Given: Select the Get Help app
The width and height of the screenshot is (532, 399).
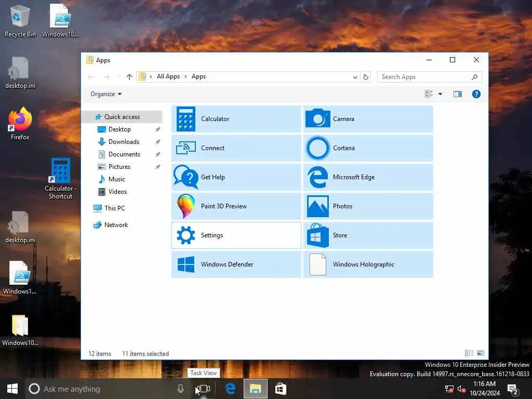Looking at the screenshot, I should tap(236, 177).
